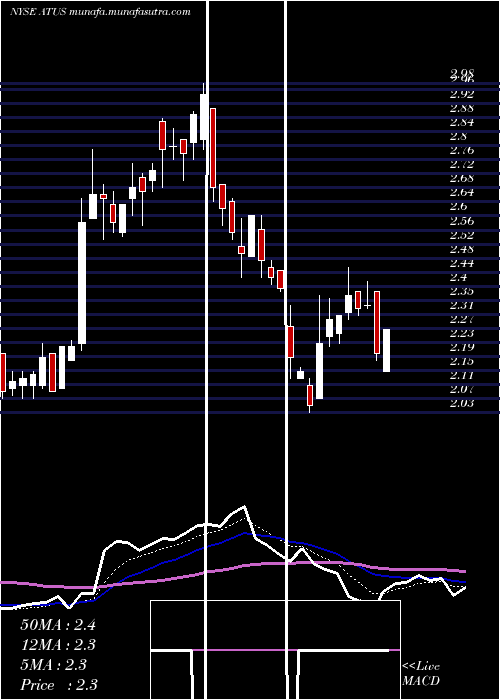Select the 2.15 price level label
The height and width of the screenshot is (700, 500).
click(462, 361)
